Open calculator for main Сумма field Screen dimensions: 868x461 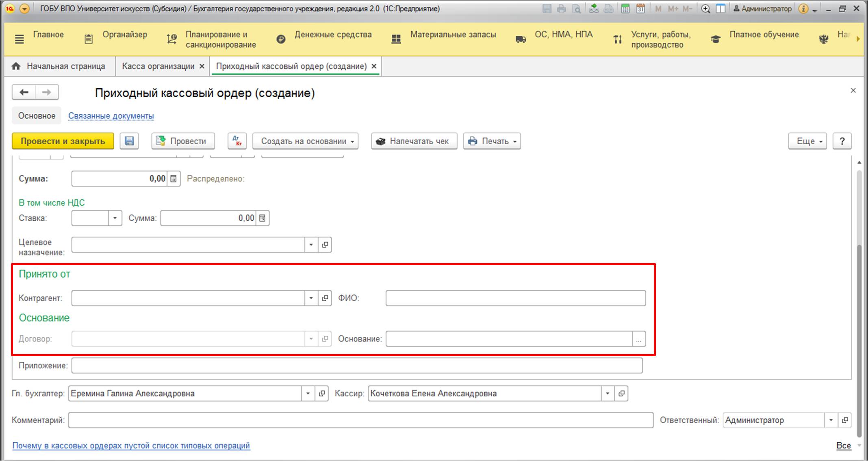174,179
